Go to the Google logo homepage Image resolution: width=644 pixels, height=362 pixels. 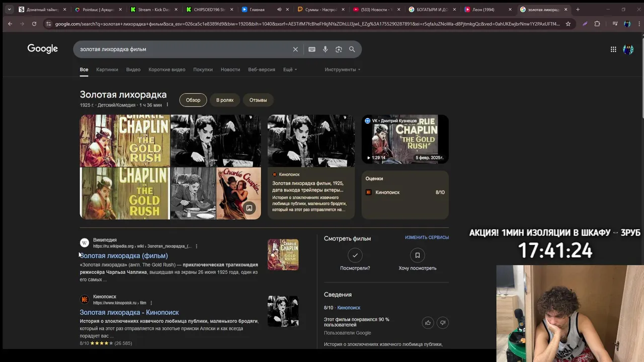coord(43,49)
